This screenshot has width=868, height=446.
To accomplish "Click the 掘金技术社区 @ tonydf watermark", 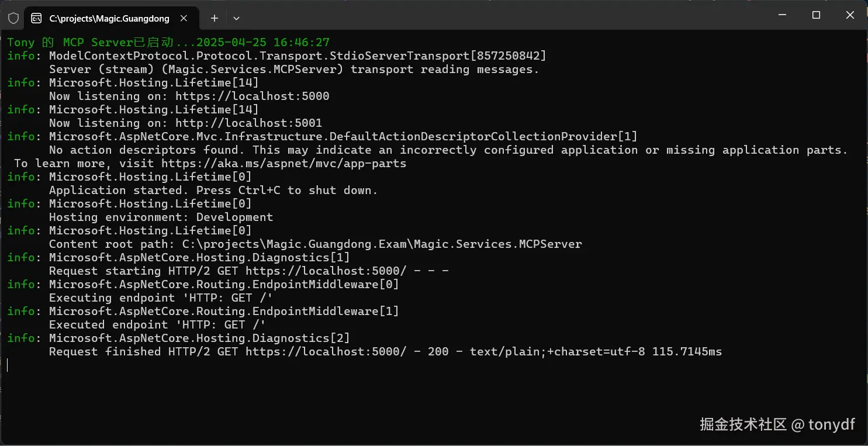I will pyautogui.click(x=777, y=424).
